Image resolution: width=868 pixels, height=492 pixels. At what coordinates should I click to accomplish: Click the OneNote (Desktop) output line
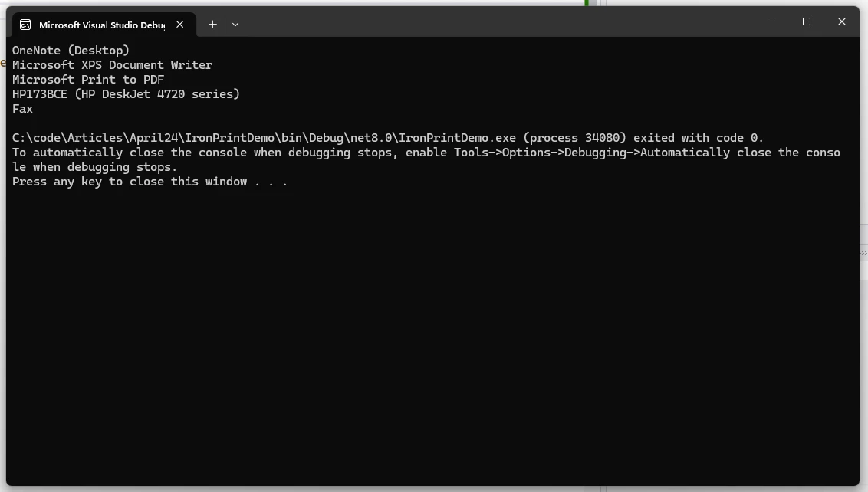click(x=71, y=51)
